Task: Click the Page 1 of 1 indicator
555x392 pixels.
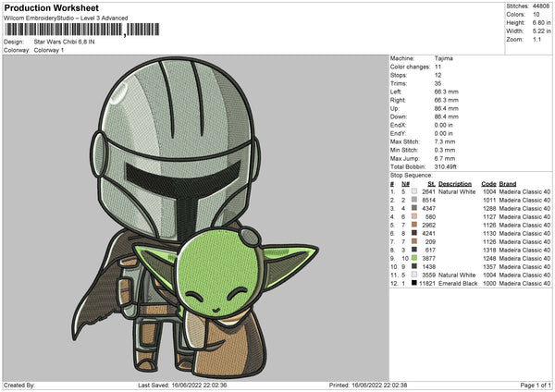Action: tap(536, 385)
